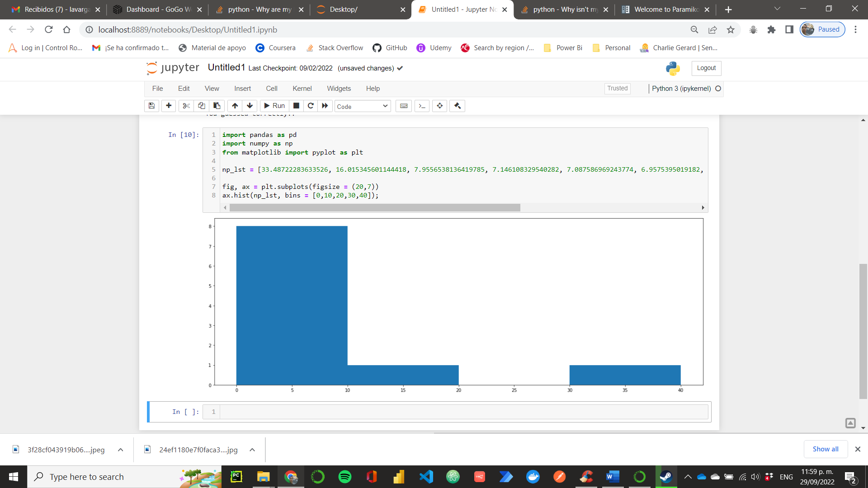Click the Restart kernel icon
The width and height of the screenshot is (868, 488).
click(x=310, y=105)
